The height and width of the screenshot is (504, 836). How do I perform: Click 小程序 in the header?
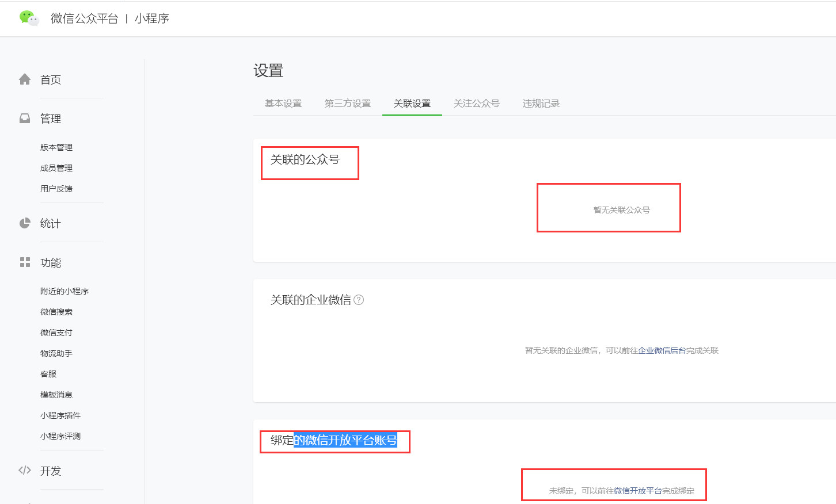coord(152,18)
